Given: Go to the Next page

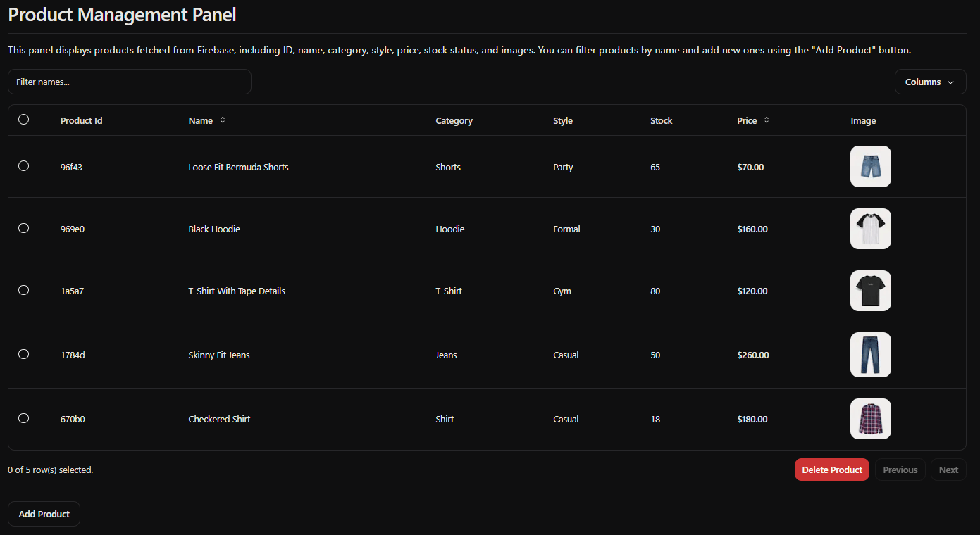Looking at the screenshot, I should pos(948,470).
